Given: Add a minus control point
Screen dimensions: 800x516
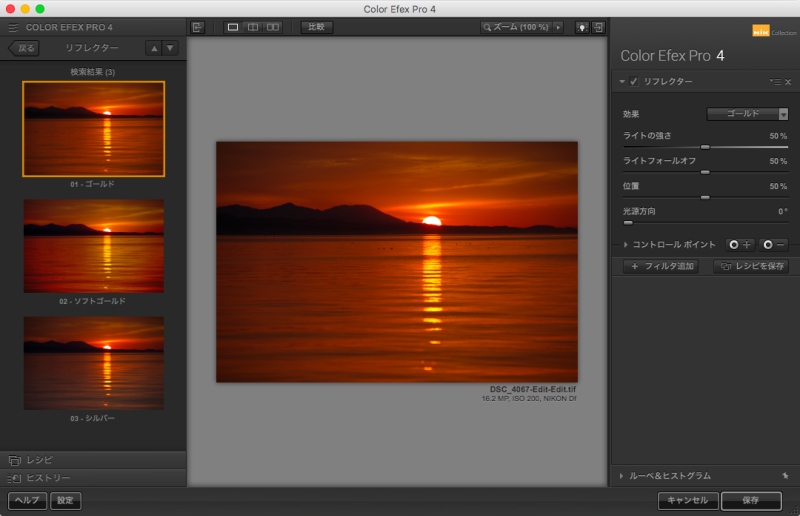Looking at the screenshot, I should pos(773,245).
